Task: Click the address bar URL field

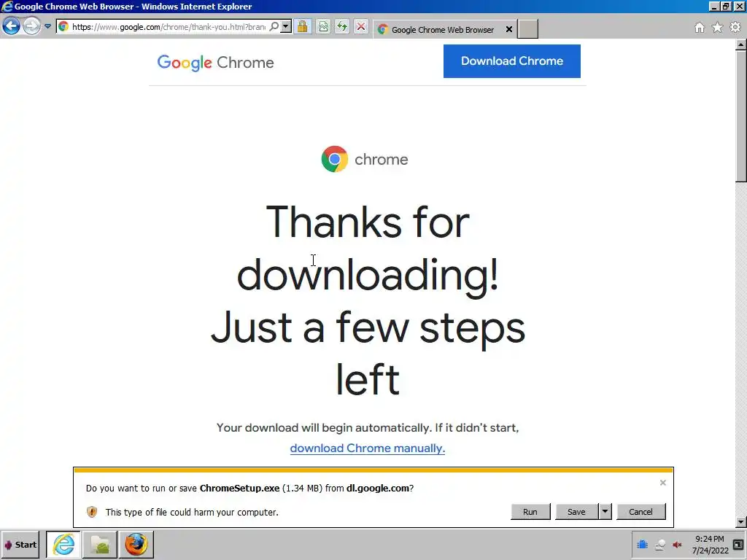Action: click(169, 27)
